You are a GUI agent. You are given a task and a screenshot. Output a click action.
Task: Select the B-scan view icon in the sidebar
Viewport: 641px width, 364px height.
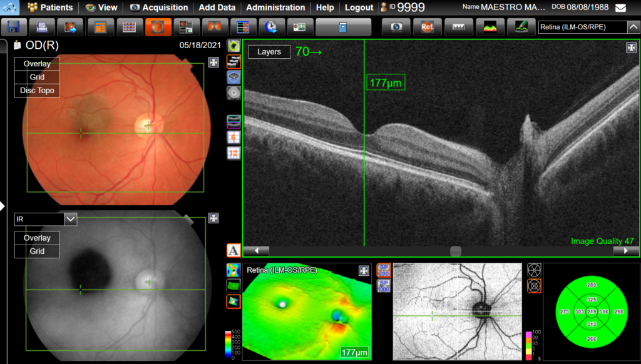233,61
